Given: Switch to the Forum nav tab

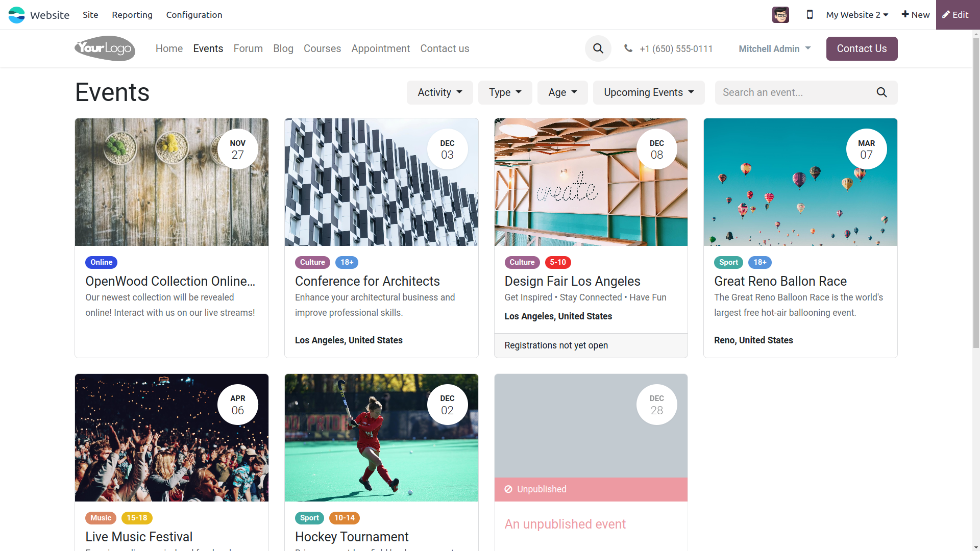Looking at the screenshot, I should (x=248, y=48).
